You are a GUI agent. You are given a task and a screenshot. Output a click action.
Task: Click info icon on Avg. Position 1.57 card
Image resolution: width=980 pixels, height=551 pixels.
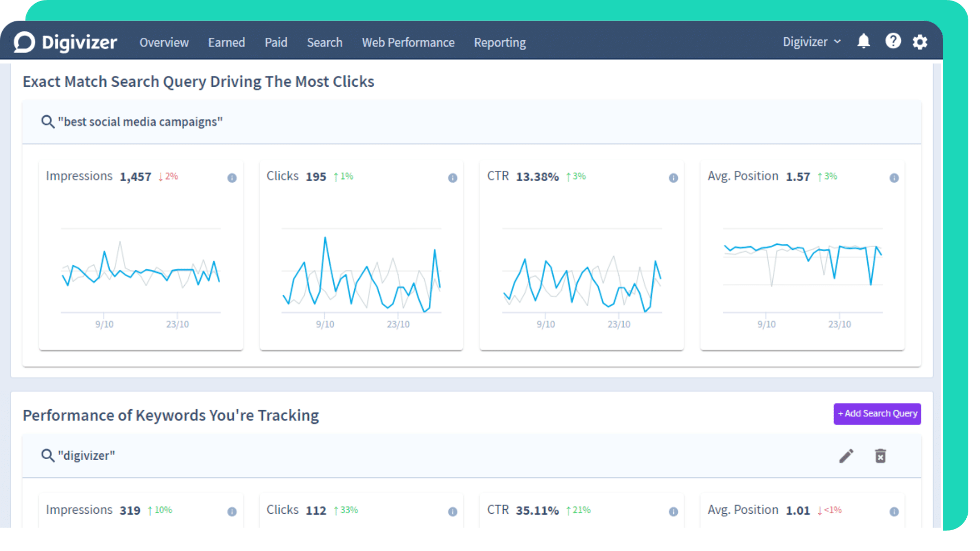coord(894,178)
